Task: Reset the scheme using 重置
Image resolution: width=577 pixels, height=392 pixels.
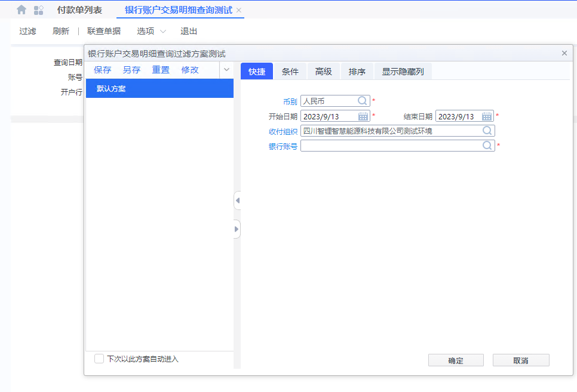Action: coord(161,70)
